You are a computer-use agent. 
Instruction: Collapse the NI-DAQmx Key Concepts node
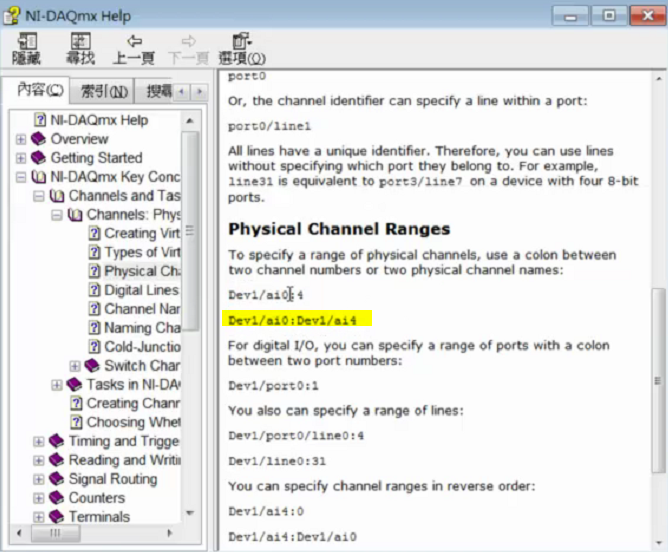[x=20, y=177]
